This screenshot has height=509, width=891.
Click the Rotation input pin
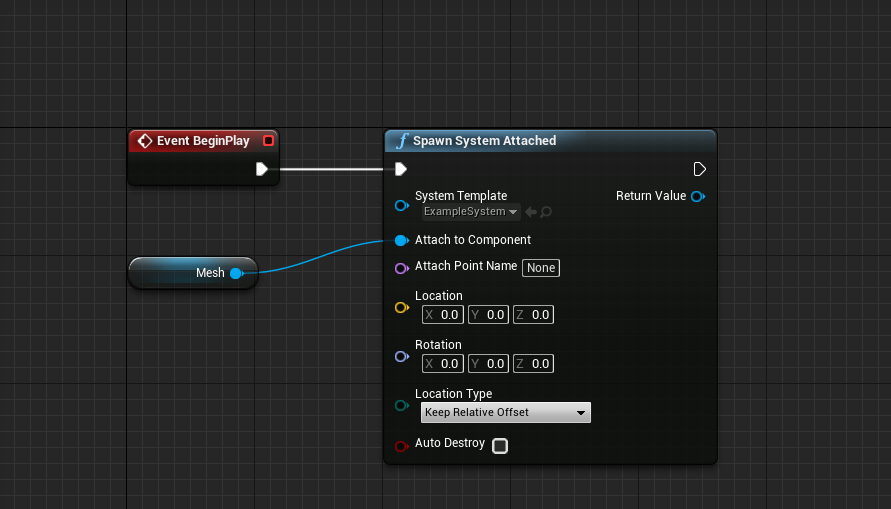pos(402,356)
